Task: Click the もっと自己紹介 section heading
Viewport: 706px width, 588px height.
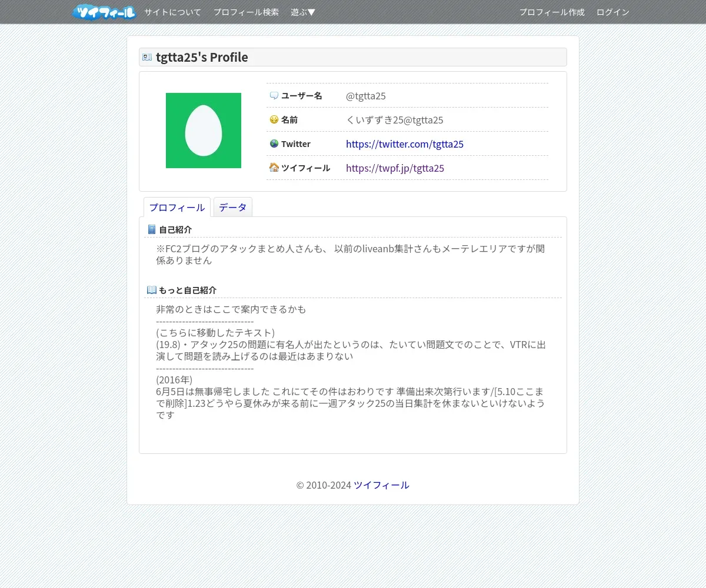Action: click(x=188, y=290)
